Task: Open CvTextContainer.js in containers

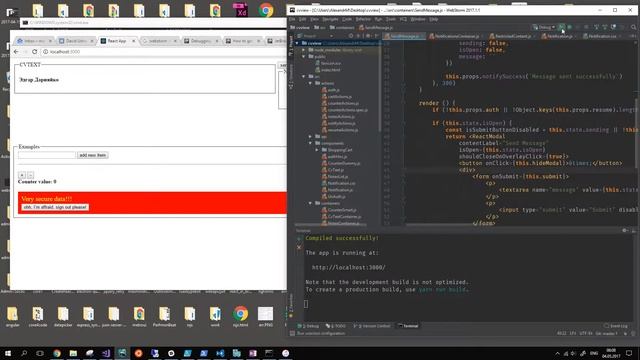Action: [344, 216]
